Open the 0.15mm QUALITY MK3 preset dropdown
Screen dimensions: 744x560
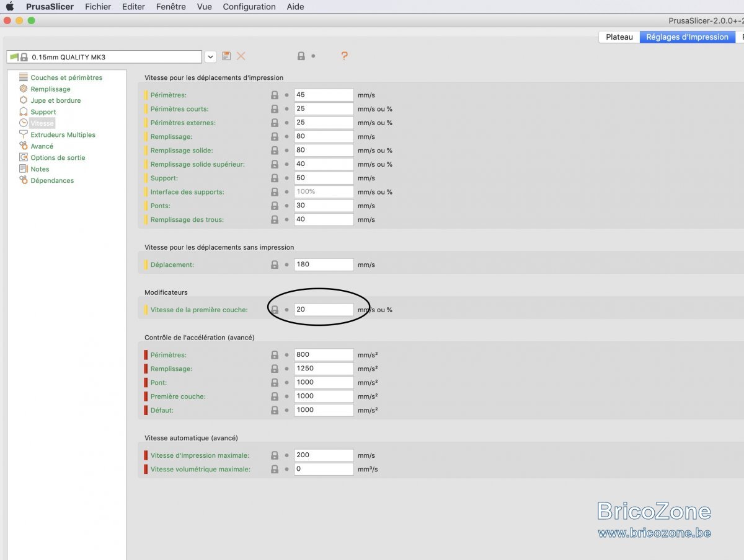coord(211,57)
